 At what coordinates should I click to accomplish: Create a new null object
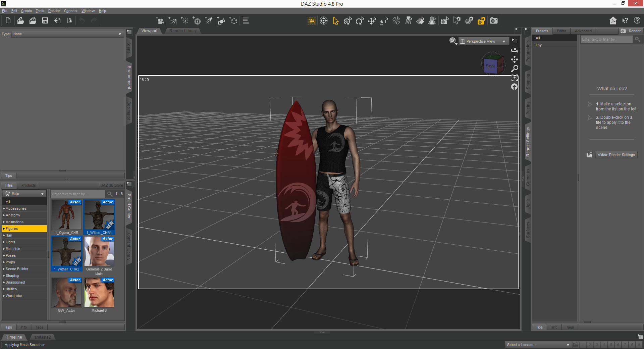[233, 20]
